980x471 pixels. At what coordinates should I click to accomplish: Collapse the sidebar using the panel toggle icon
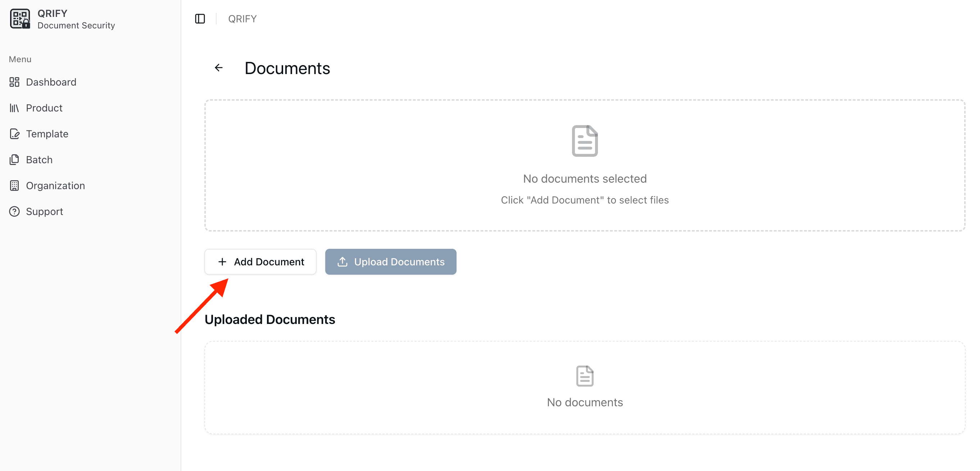[x=200, y=19]
